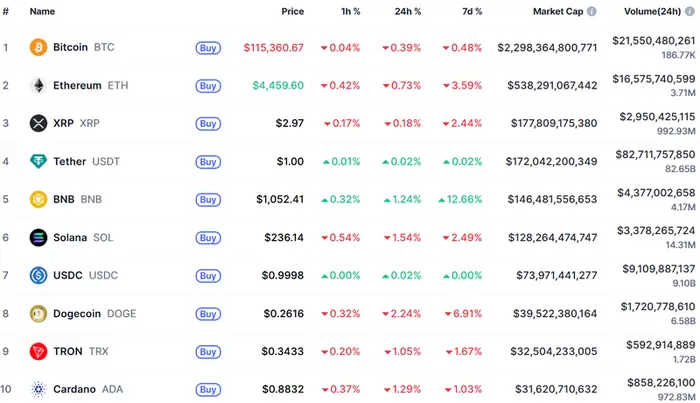Open the Ethereum coin page link
Screen dimensions: 700x403
[77, 86]
